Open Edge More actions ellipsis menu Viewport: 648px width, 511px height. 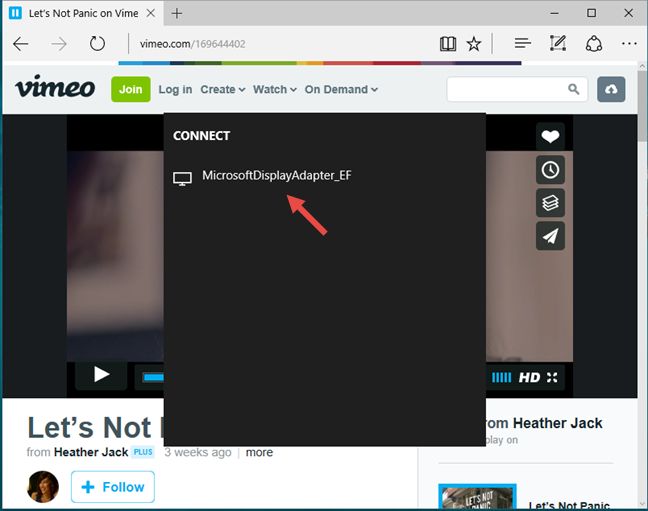pos(629,43)
